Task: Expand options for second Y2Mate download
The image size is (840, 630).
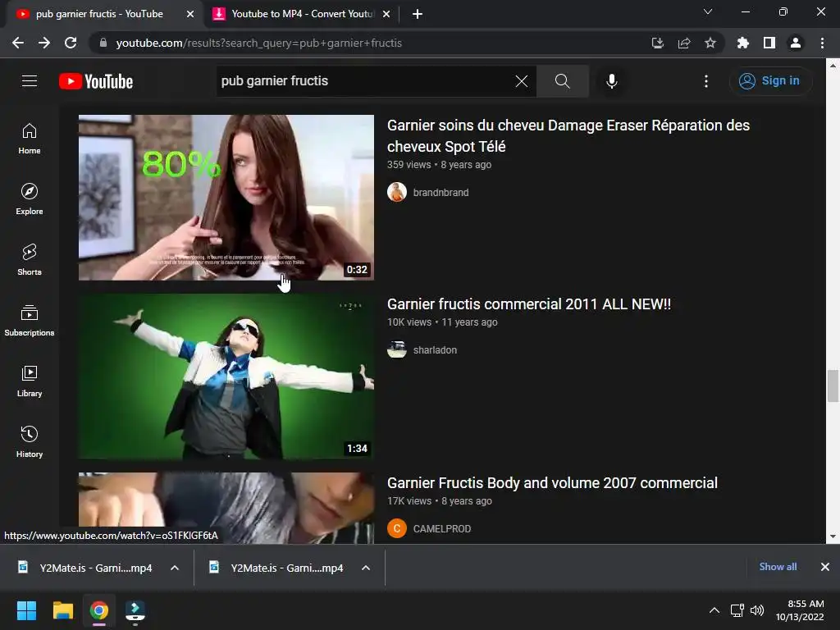Action: coord(366,568)
